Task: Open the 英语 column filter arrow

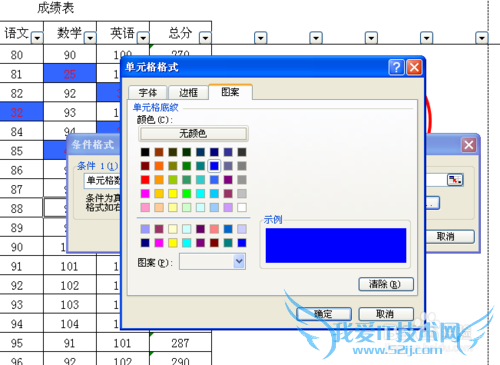Action: pyautogui.click(x=143, y=38)
